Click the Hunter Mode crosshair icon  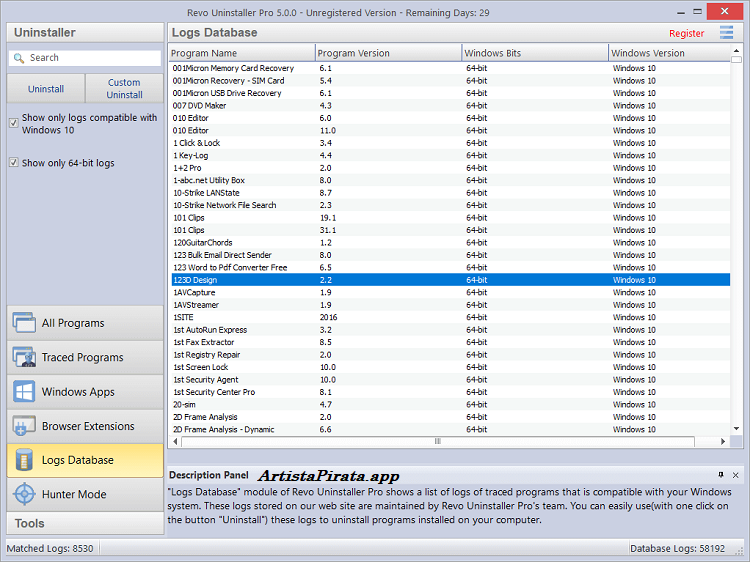[x=24, y=494]
